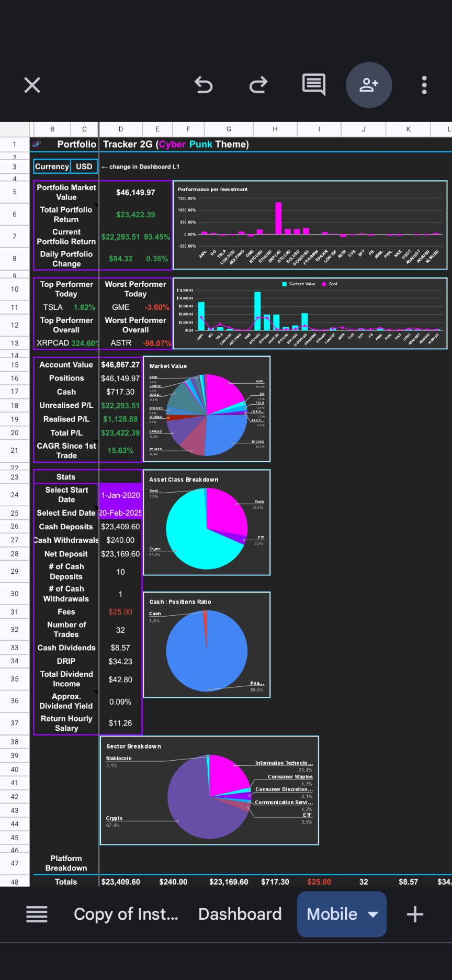
Task: Add a new sheet with plus icon
Action: pyautogui.click(x=415, y=914)
